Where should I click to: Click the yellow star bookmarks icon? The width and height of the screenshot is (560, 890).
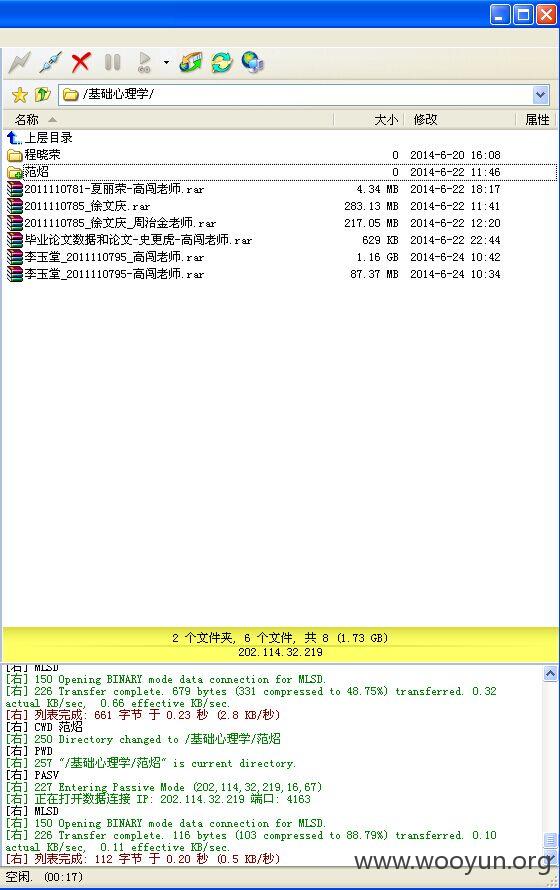pos(20,95)
